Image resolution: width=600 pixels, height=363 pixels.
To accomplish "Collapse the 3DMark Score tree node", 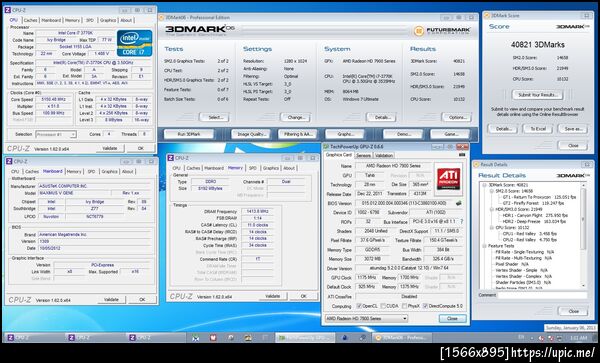I will point(484,185).
